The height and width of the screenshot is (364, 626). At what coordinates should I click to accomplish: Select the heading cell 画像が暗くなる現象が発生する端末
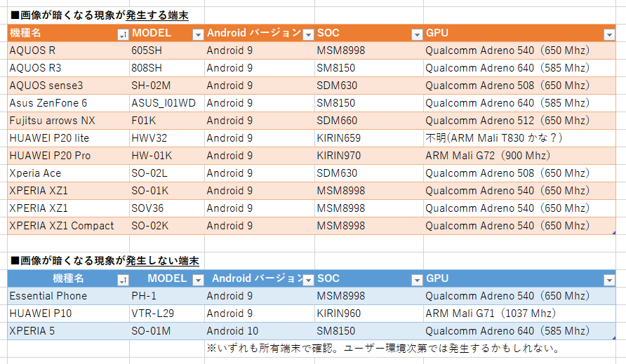point(100,15)
